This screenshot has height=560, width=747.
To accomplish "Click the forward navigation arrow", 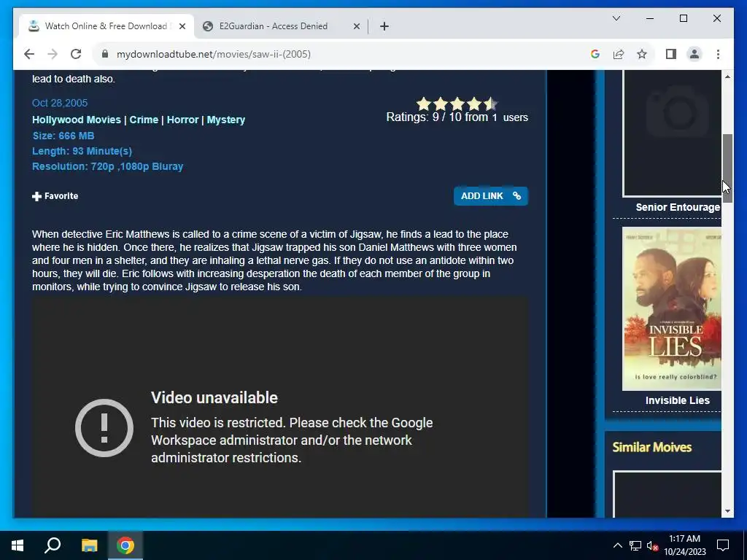I will (53, 54).
